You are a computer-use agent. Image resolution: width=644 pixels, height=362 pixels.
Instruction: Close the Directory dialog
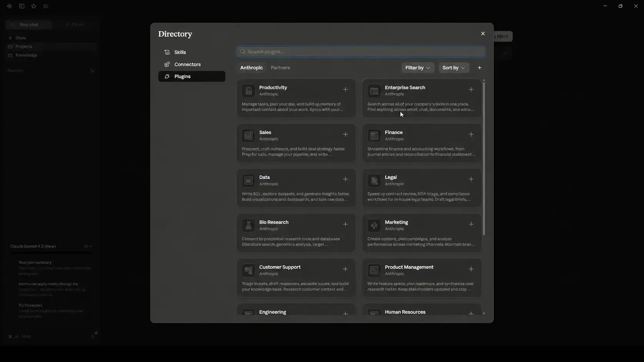pyautogui.click(x=483, y=34)
